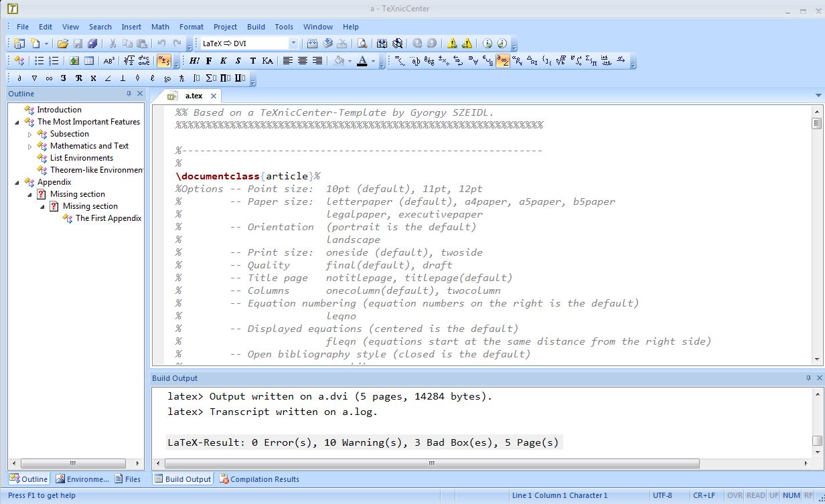825x504 pixels.
Task: Apply small caps with the KA icon
Action: tap(267, 61)
